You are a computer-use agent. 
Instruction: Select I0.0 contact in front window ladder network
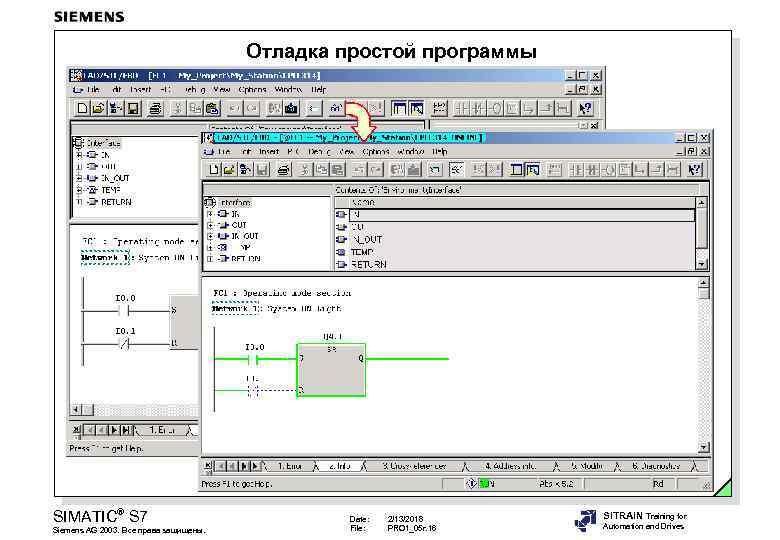(x=255, y=359)
